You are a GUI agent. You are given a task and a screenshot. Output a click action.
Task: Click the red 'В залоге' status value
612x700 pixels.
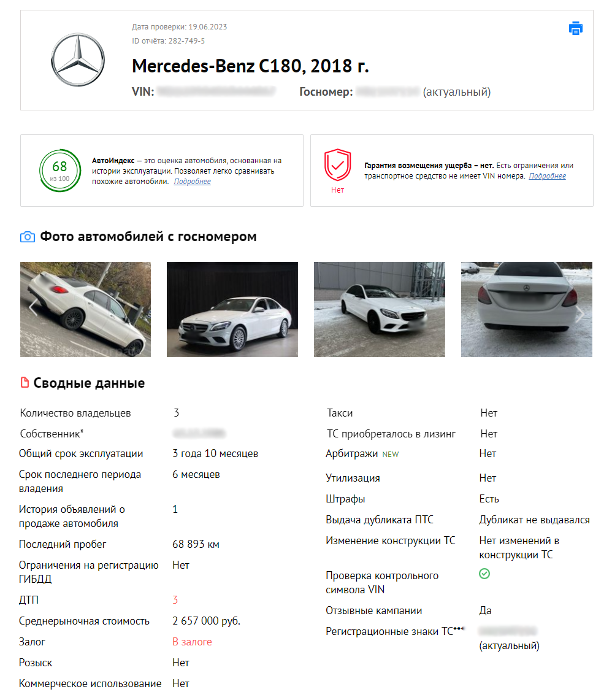coord(192,642)
